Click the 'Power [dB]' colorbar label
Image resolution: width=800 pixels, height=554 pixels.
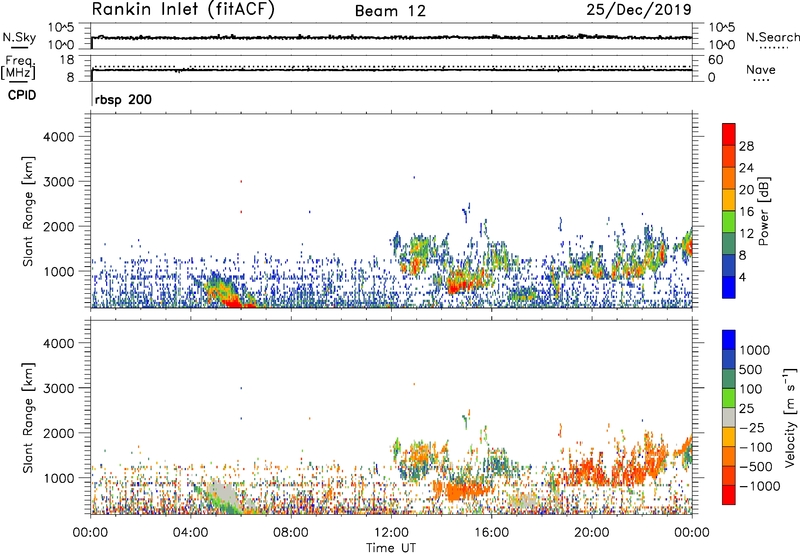click(x=764, y=211)
